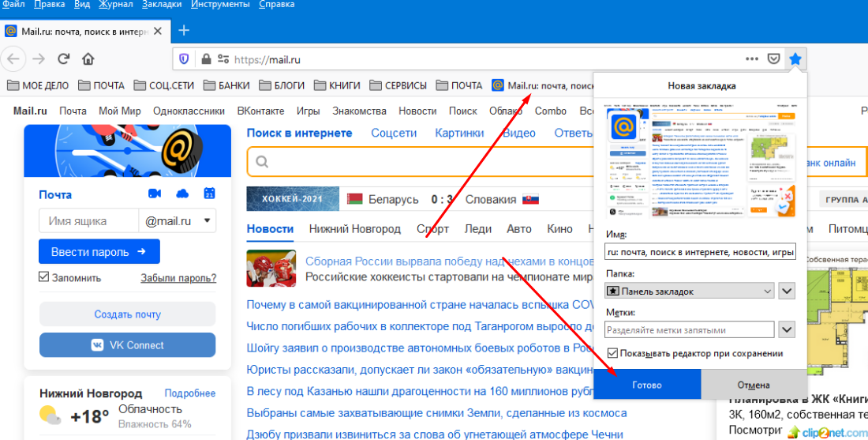The width and height of the screenshot is (868, 440).
Task: Go forward to next page
Action: [x=39, y=58]
